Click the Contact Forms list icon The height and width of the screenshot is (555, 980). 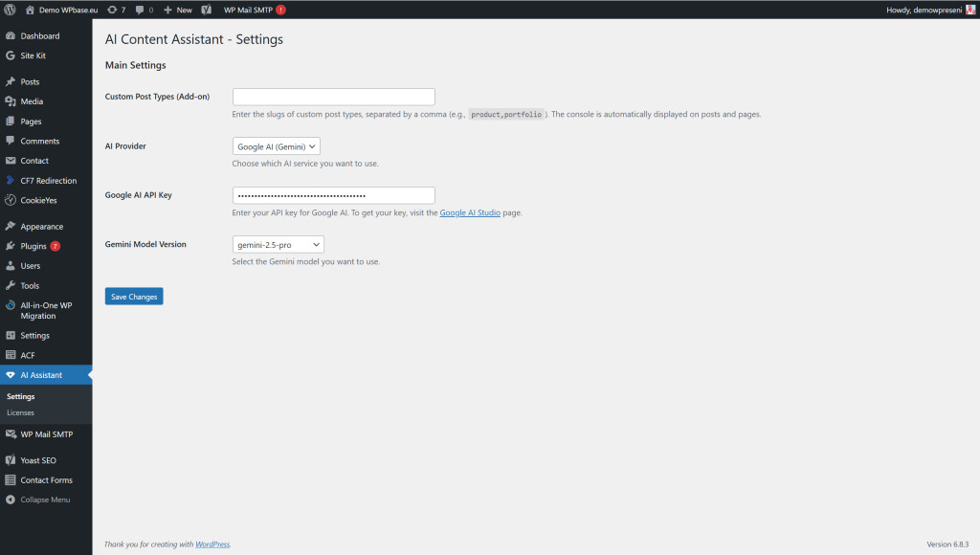(10, 480)
